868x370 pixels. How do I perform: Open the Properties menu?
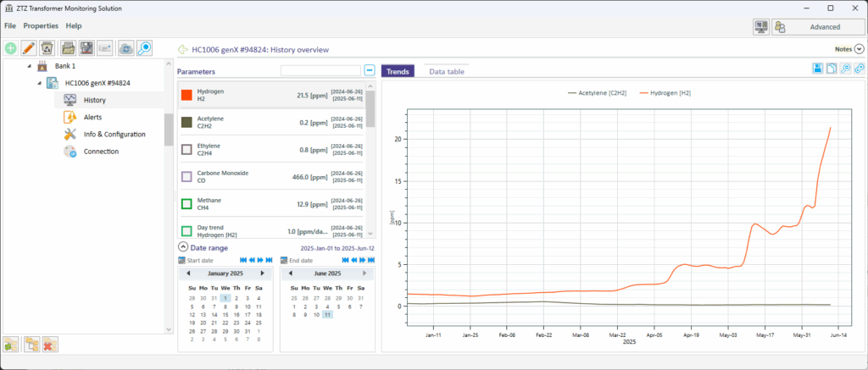coord(41,26)
